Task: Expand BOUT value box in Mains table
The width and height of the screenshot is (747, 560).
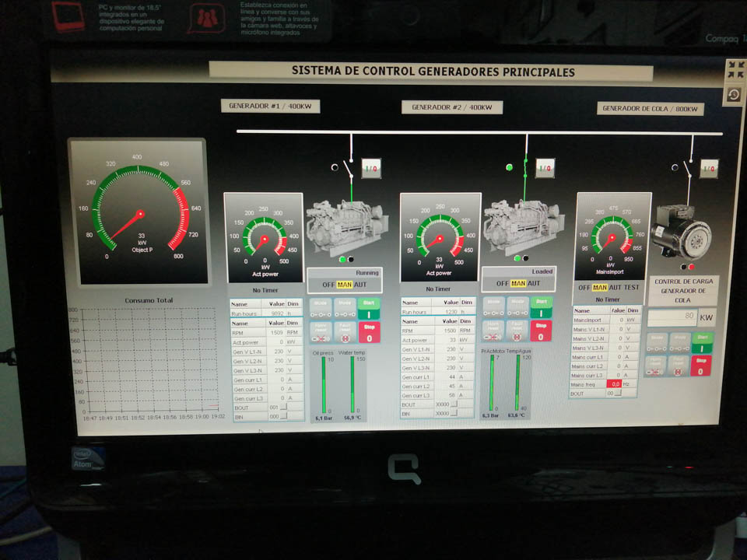Action: (619, 394)
